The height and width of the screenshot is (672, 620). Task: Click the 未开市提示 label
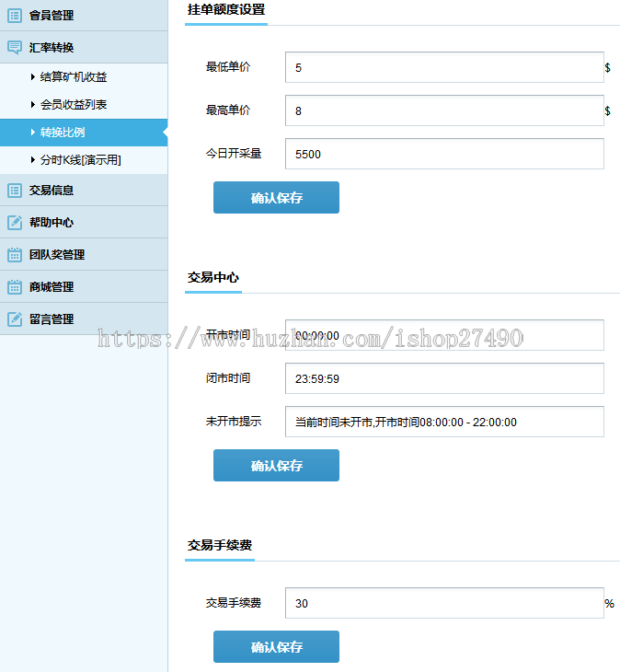(234, 422)
